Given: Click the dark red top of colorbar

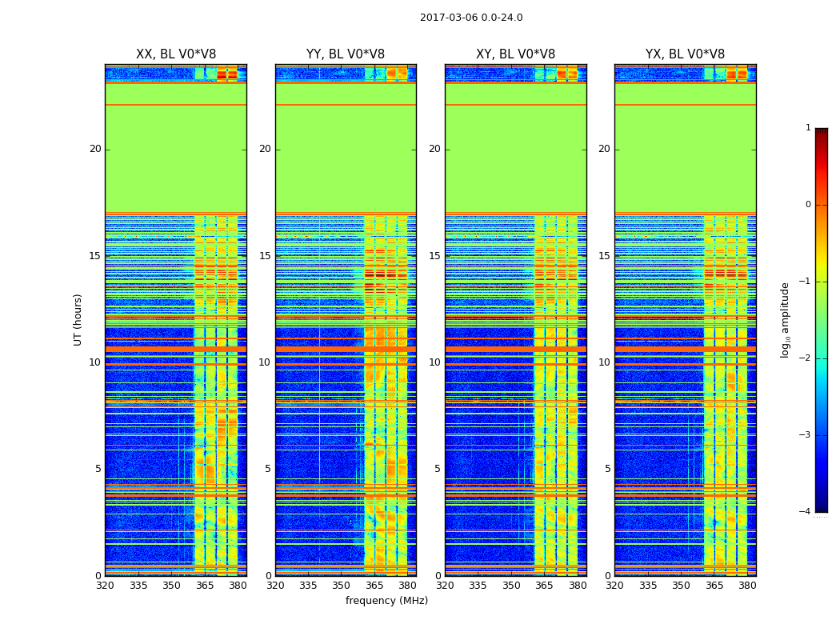Looking at the screenshot, I should click(821, 131).
